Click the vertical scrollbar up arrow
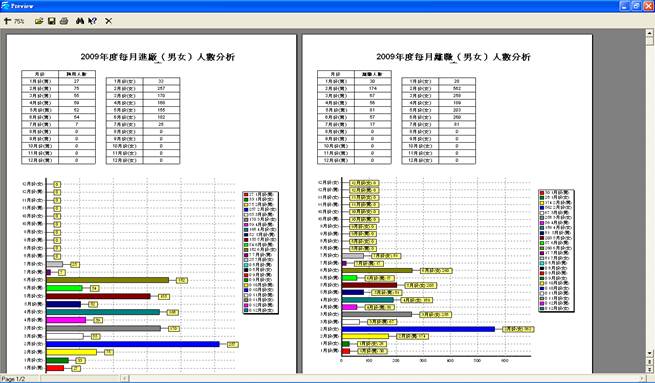Screen dimensions: 655x383 pyautogui.click(x=650, y=33)
